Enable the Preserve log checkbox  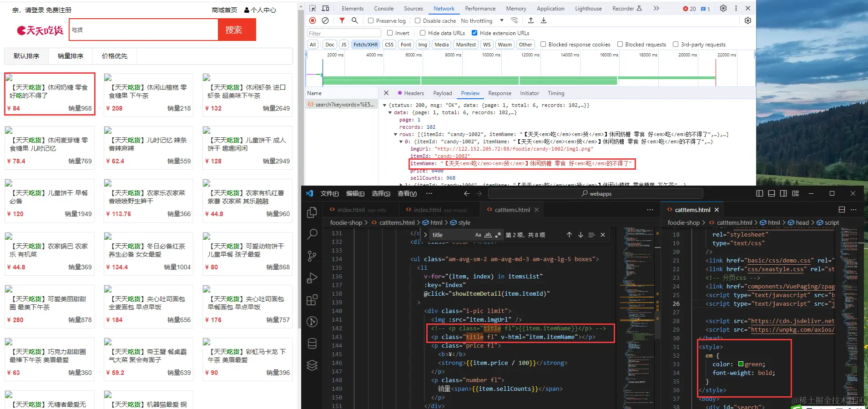point(371,20)
